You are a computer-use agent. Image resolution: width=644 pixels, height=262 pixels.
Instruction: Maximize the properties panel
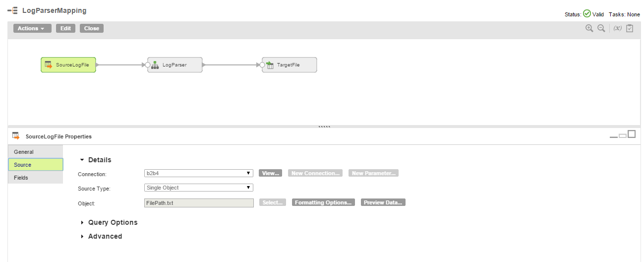[x=632, y=134]
